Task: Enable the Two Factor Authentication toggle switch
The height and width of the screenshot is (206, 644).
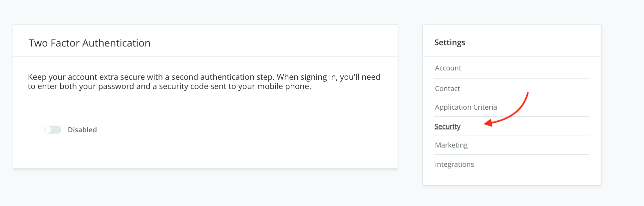Action: (x=53, y=130)
